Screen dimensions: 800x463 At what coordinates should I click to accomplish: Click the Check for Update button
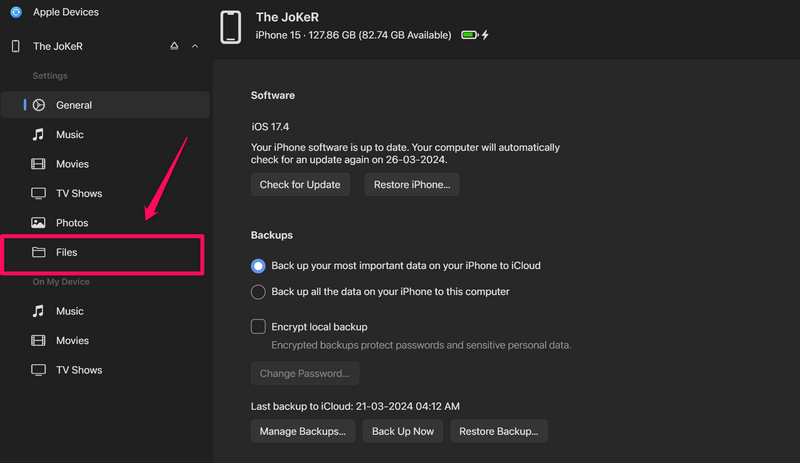tap(300, 185)
